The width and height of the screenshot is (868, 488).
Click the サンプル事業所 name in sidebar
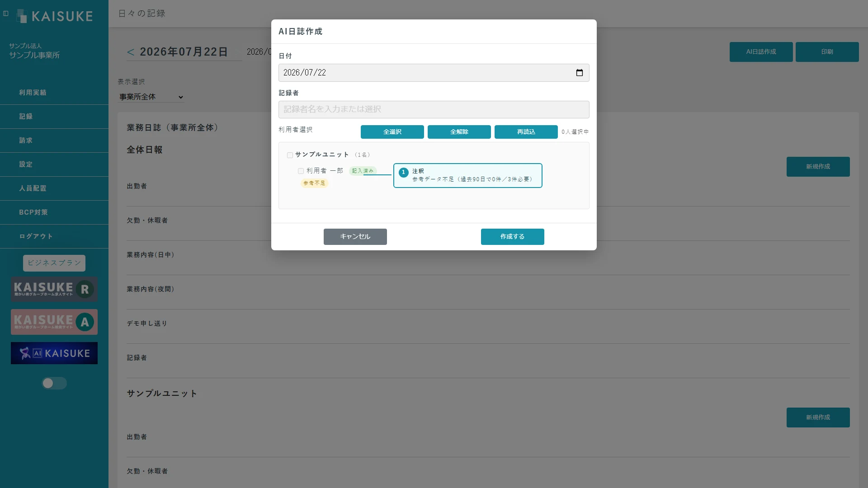(34, 55)
